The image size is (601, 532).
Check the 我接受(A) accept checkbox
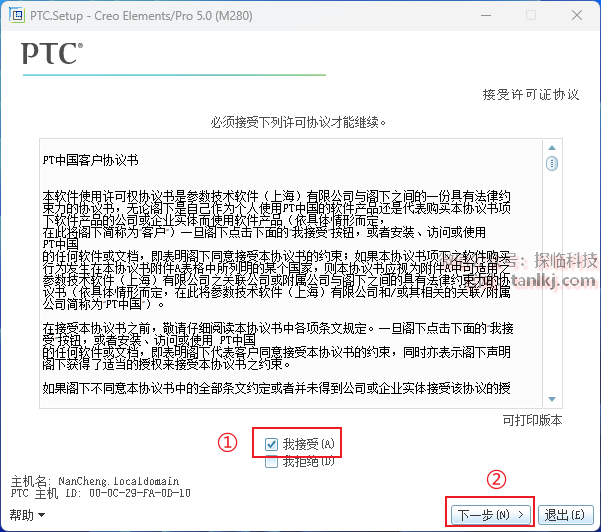(x=272, y=444)
